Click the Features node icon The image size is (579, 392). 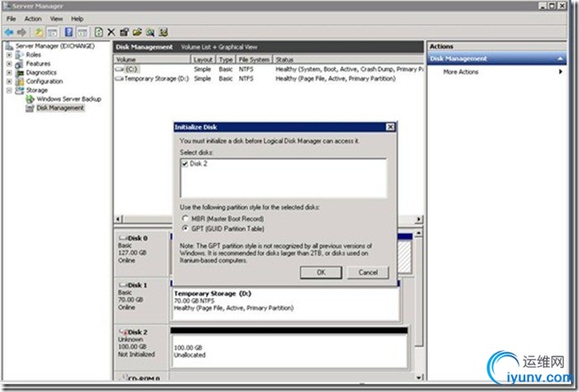(x=20, y=64)
